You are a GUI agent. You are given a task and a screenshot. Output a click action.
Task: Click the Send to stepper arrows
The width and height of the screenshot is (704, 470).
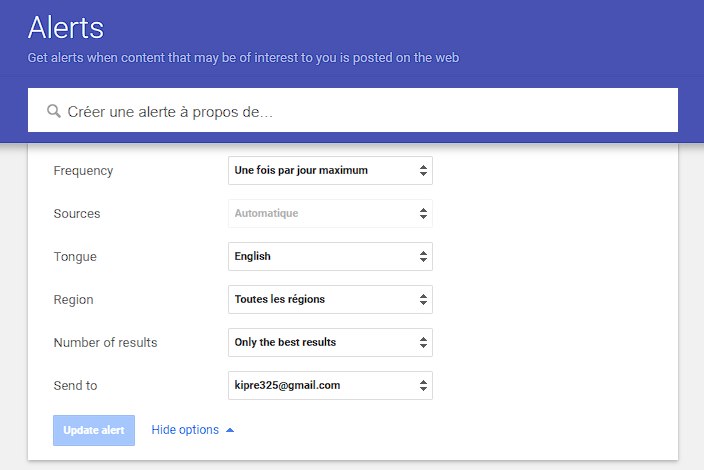[x=423, y=385]
